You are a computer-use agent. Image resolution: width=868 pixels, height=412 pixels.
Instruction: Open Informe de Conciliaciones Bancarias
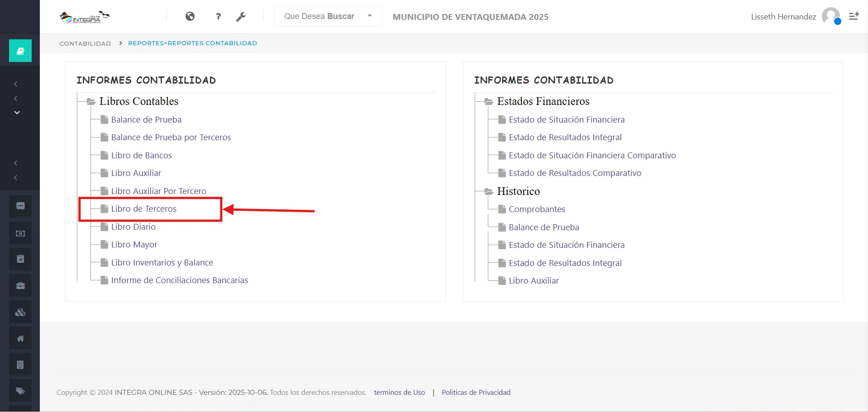pyautogui.click(x=179, y=280)
